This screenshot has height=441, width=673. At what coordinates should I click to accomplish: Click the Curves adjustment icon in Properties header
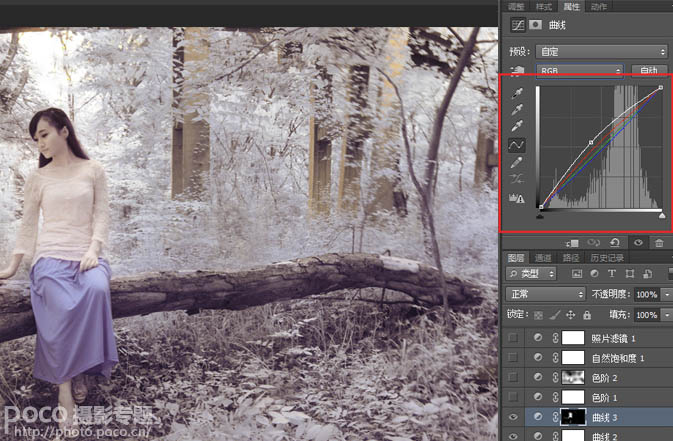[518, 25]
